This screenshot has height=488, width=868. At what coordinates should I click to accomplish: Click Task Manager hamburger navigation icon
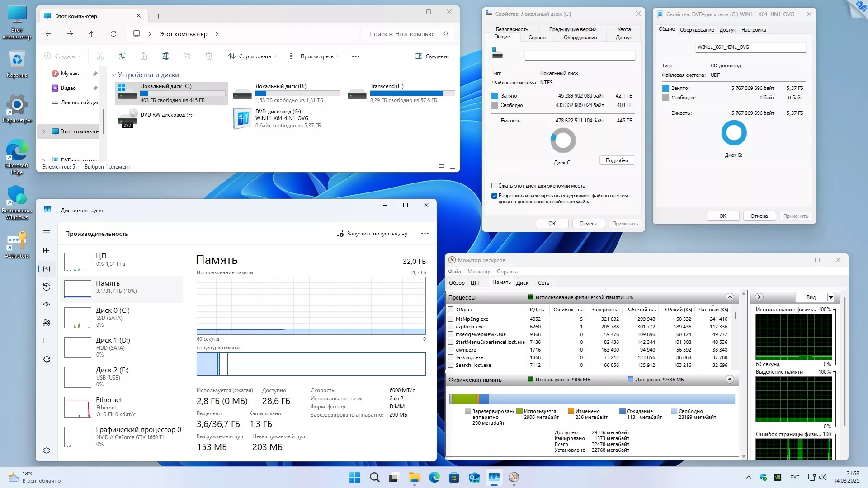point(47,233)
